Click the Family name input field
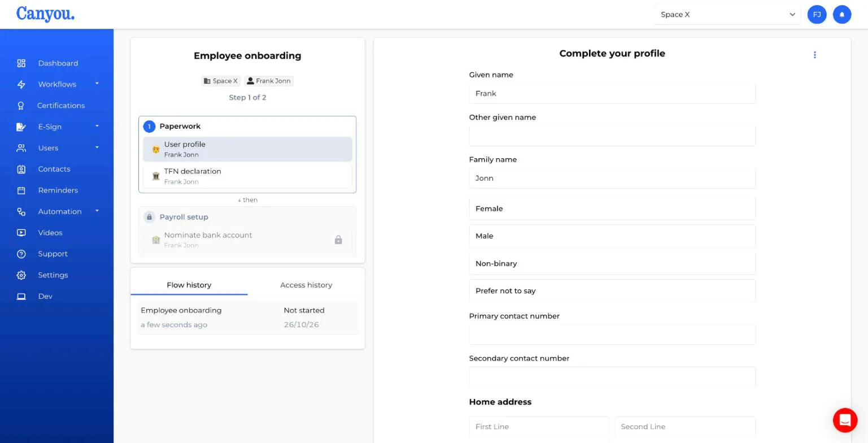The image size is (868, 443). coord(612,178)
